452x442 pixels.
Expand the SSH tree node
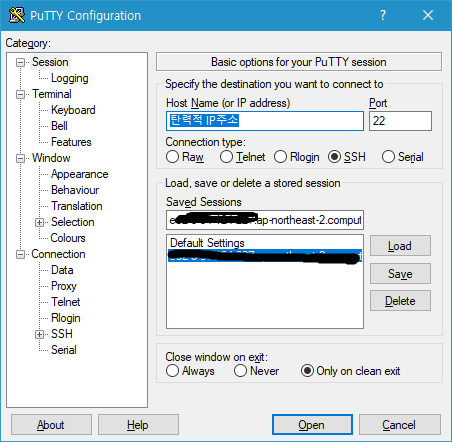(x=40, y=334)
